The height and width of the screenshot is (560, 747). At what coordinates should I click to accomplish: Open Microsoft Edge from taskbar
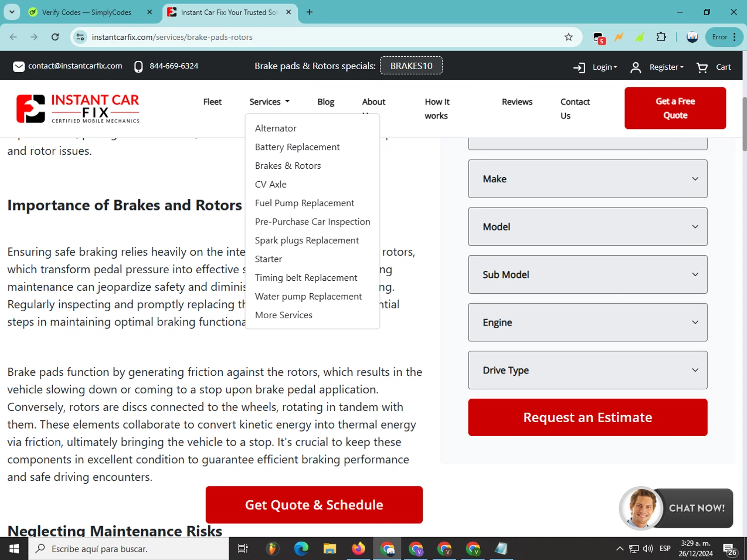(301, 549)
